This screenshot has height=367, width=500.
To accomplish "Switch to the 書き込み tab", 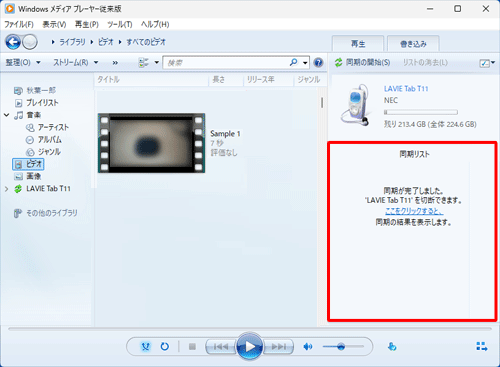I will 413,44.
